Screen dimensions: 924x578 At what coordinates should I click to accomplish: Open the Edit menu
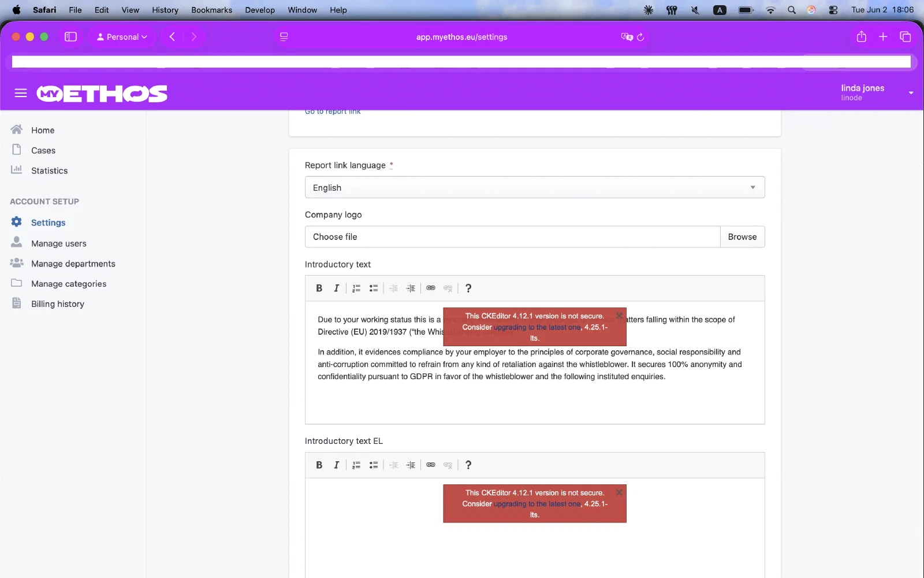(102, 10)
